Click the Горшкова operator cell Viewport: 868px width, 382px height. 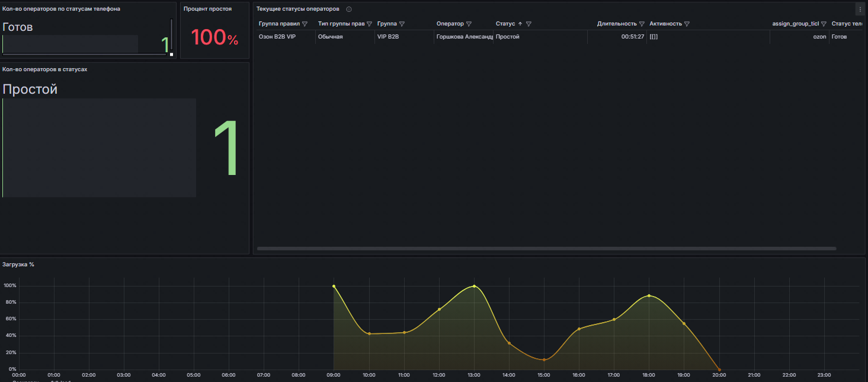[465, 37]
